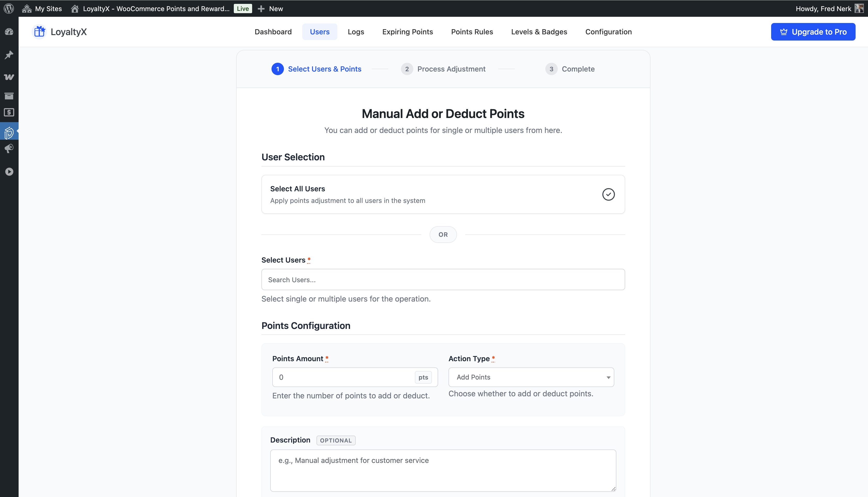This screenshot has height=497, width=868.
Task: Click the Upgrade to Pro button
Action: (x=813, y=32)
